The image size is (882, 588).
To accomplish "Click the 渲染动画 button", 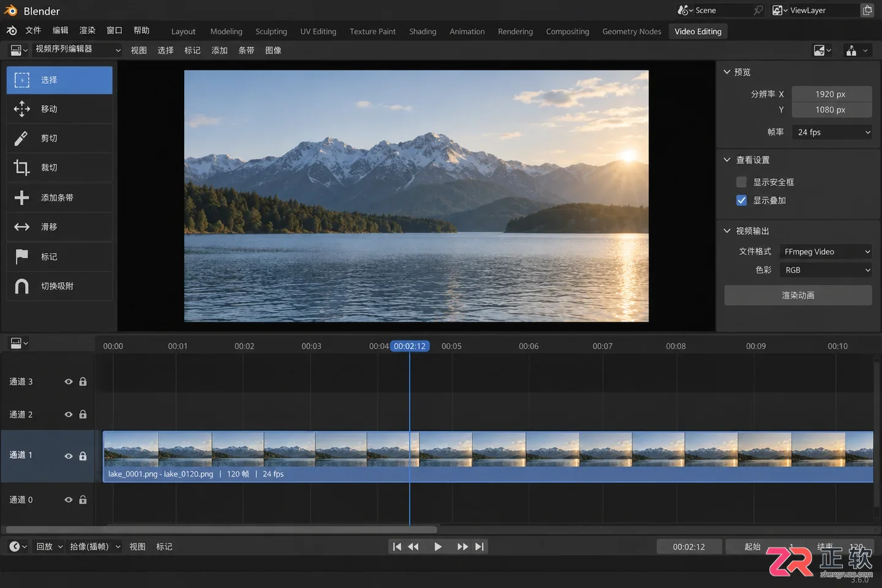I will tap(798, 295).
